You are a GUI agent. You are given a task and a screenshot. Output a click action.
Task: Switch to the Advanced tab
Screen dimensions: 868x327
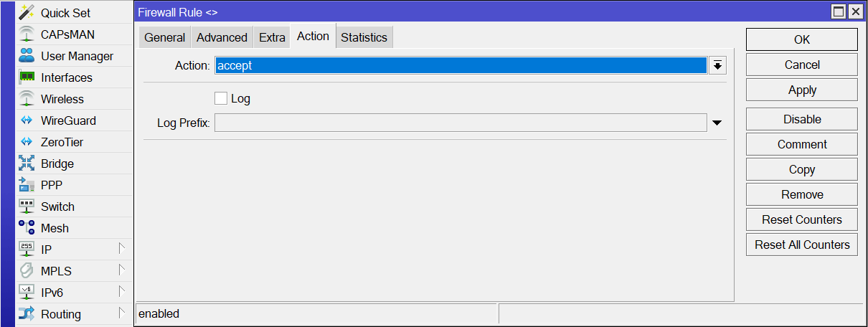click(222, 38)
